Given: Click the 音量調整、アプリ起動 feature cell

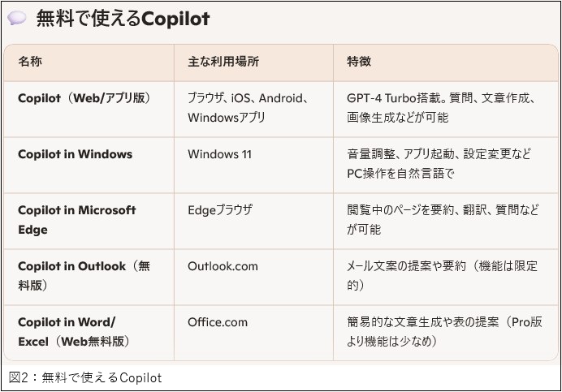Looking at the screenshot, I should coord(439,164).
